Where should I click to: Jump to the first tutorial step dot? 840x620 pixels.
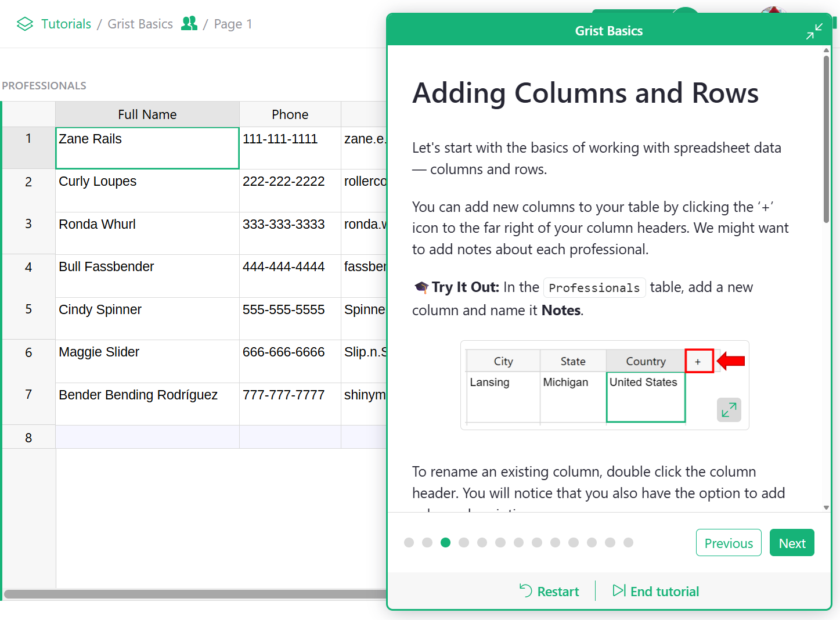click(409, 542)
